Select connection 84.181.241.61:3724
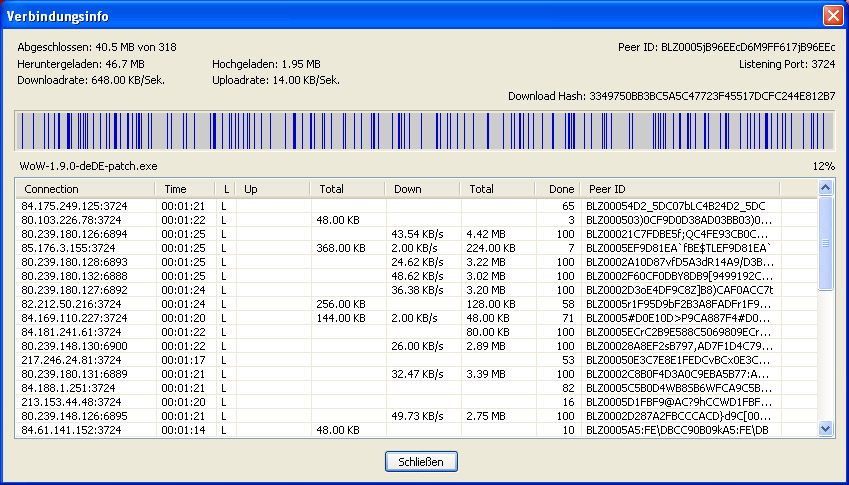The width and height of the screenshot is (849, 485). [416, 332]
